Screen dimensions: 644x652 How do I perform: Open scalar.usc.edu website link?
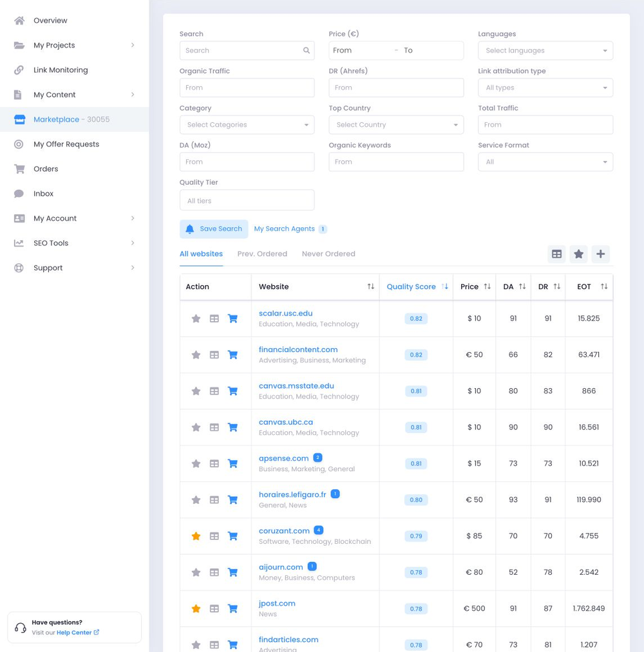285,313
